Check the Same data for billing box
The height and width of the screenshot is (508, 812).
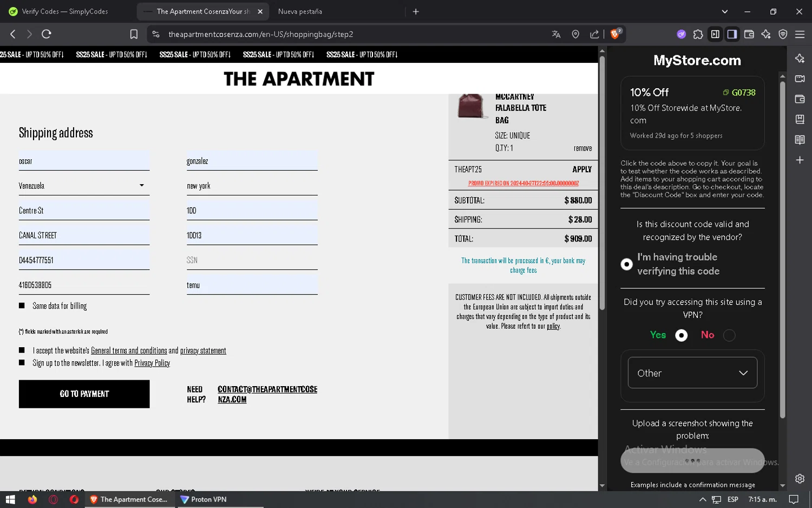(x=22, y=306)
